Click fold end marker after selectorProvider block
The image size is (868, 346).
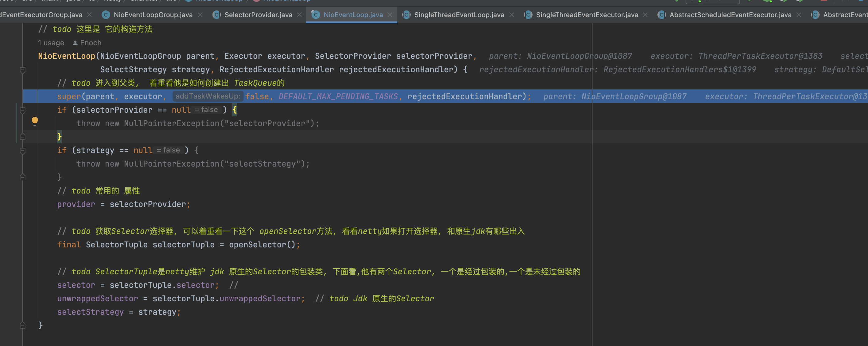23,137
